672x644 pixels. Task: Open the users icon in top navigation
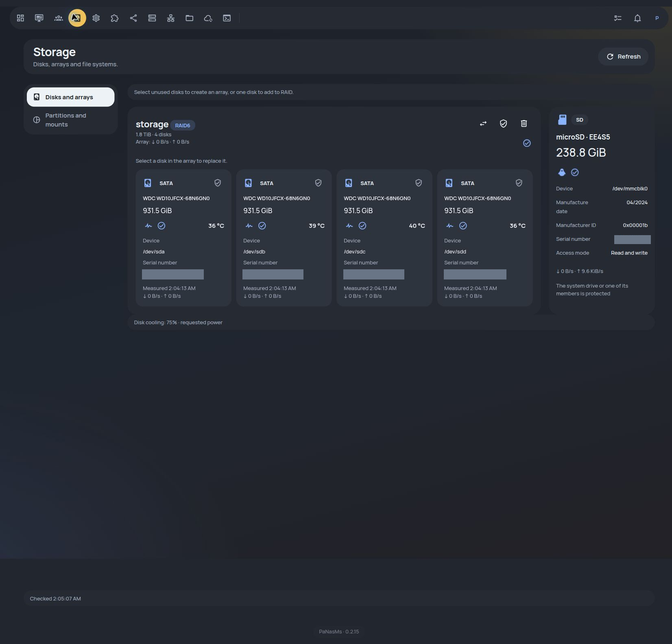(x=59, y=18)
